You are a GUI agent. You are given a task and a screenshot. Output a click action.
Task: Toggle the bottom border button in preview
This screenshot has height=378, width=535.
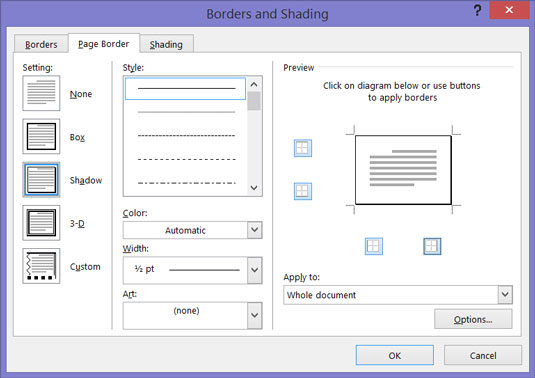[x=303, y=191]
